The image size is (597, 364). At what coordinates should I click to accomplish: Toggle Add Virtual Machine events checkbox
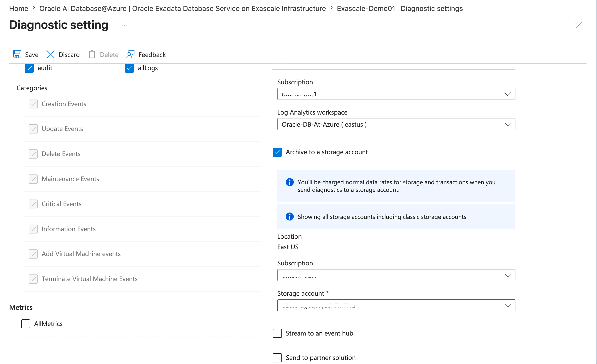(x=33, y=254)
